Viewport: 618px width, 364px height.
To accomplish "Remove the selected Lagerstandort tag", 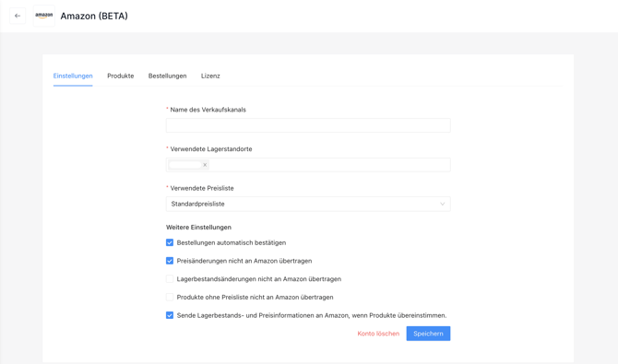I will tap(205, 165).
